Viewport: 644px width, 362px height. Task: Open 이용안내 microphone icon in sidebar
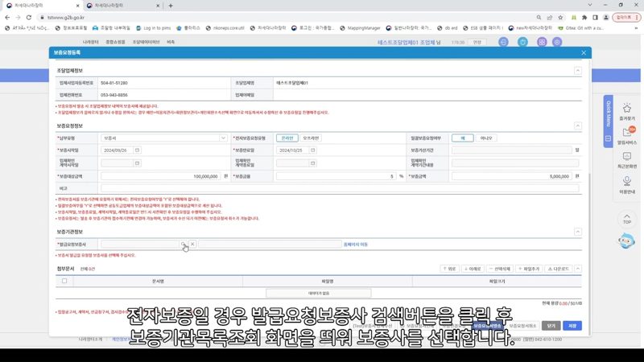627,184
